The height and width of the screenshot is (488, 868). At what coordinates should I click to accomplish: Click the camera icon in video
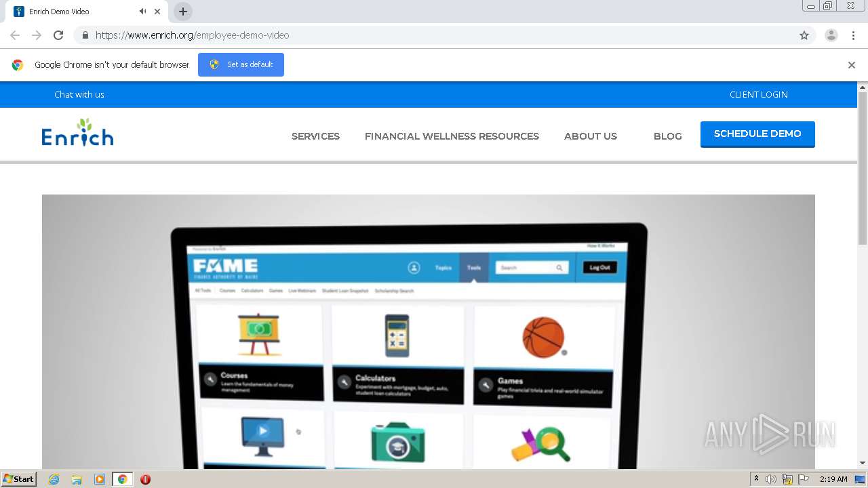coord(398,443)
